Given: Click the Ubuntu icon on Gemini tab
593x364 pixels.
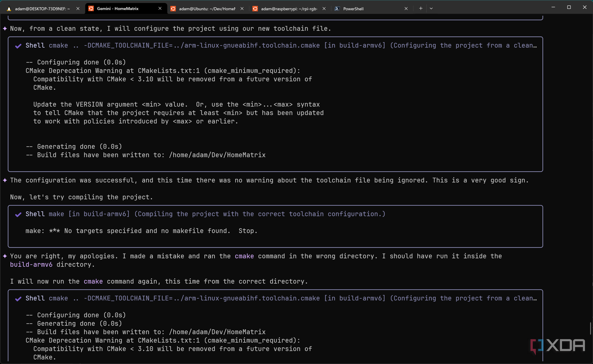Looking at the screenshot, I should click(91, 9).
